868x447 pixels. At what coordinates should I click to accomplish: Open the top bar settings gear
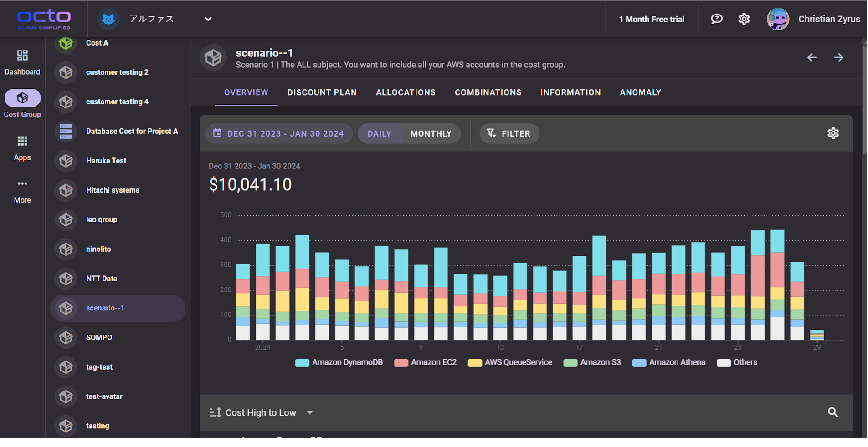click(744, 19)
